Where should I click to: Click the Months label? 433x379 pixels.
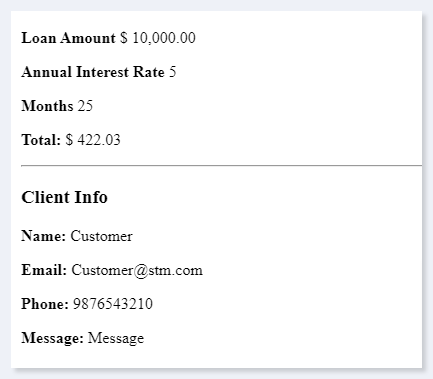click(47, 106)
